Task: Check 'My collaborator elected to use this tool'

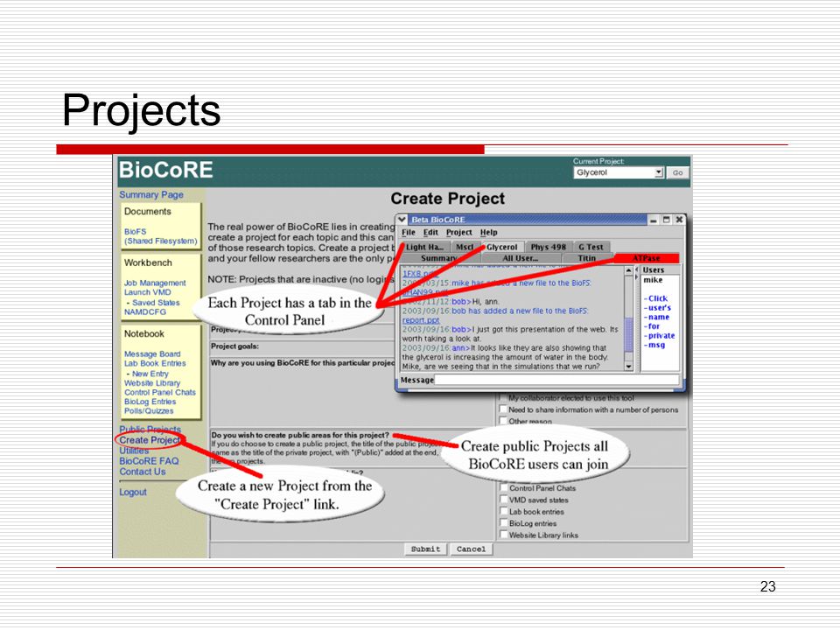Action: (x=503, y=398)
